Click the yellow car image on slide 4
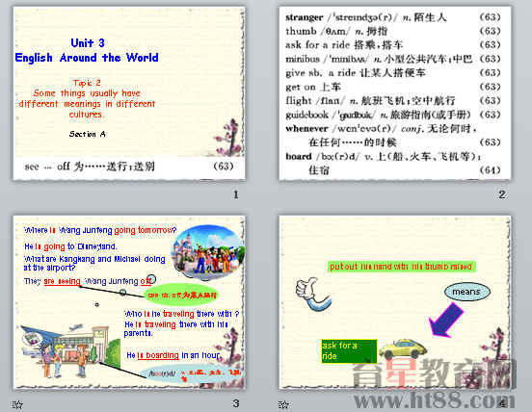The image size is (532, 412). pyautogui.click(x=403, y=348)
